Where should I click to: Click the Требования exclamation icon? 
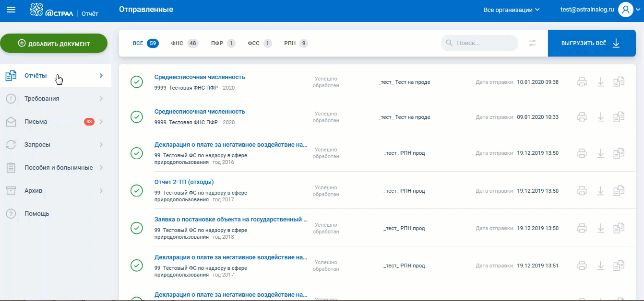(x=11, y=99)
